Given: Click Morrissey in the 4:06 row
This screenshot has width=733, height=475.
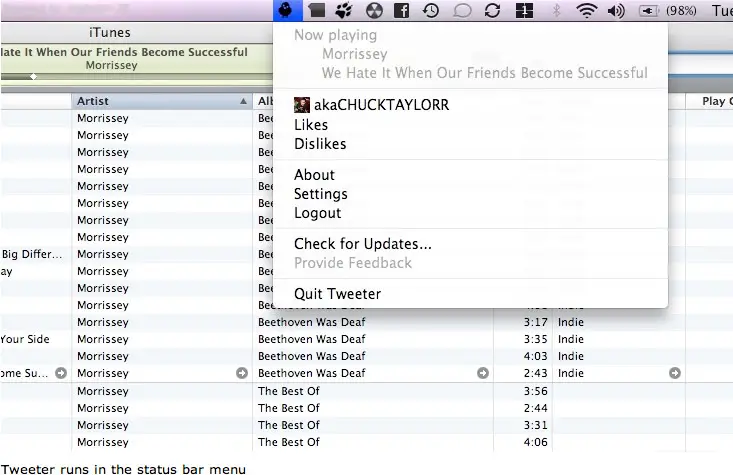Looking at the screenshot, I should [x=102, y=442].
